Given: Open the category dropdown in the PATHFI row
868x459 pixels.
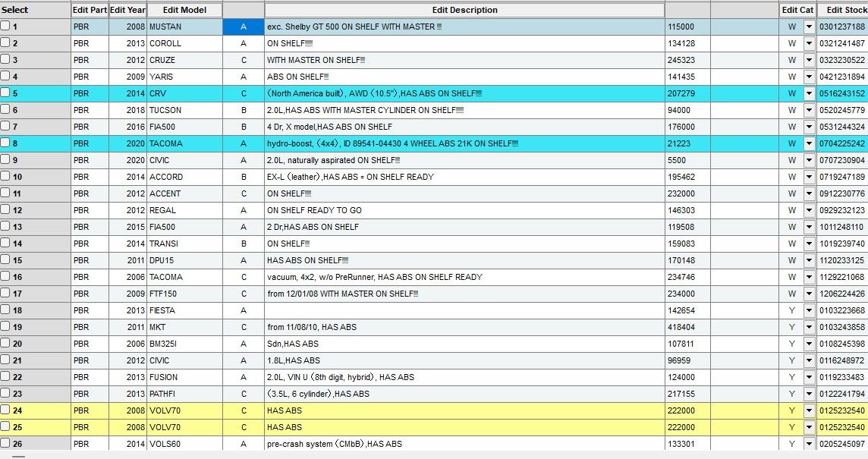Looking at the screenshot, I should [810, 394].
